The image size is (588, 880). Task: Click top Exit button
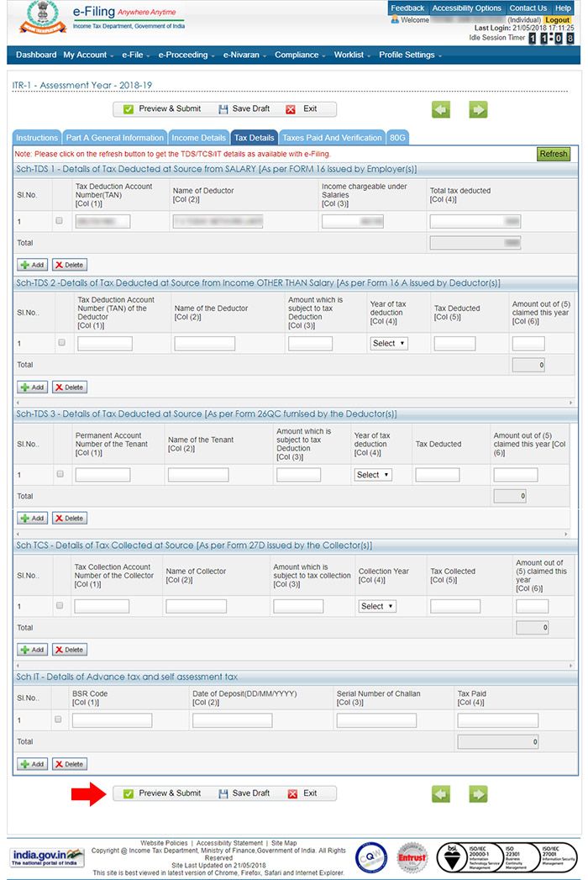tap(302, 109)
